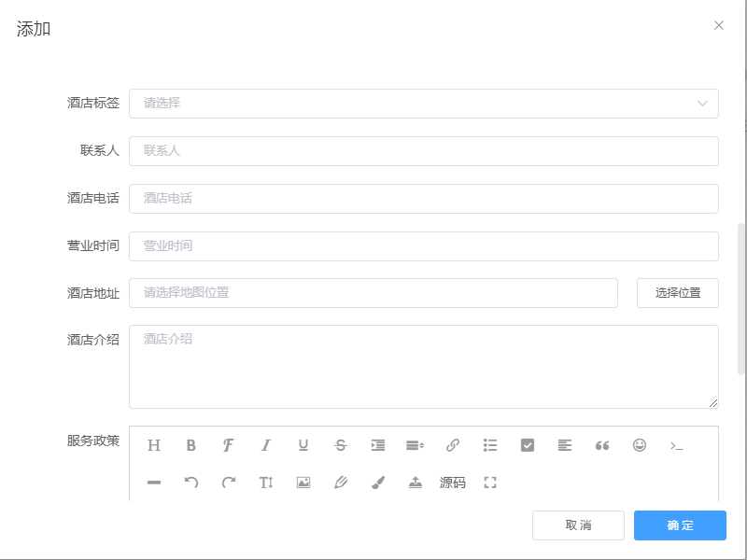Click the upload file icon
747x560 pixels.
pyautogui.click(x=415, y=483)
